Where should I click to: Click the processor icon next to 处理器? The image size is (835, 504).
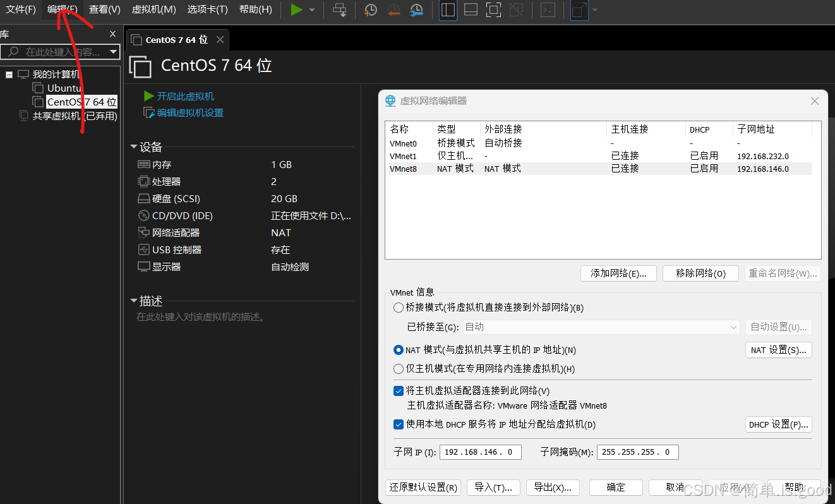pyautogui.click(x=143, y=181)
